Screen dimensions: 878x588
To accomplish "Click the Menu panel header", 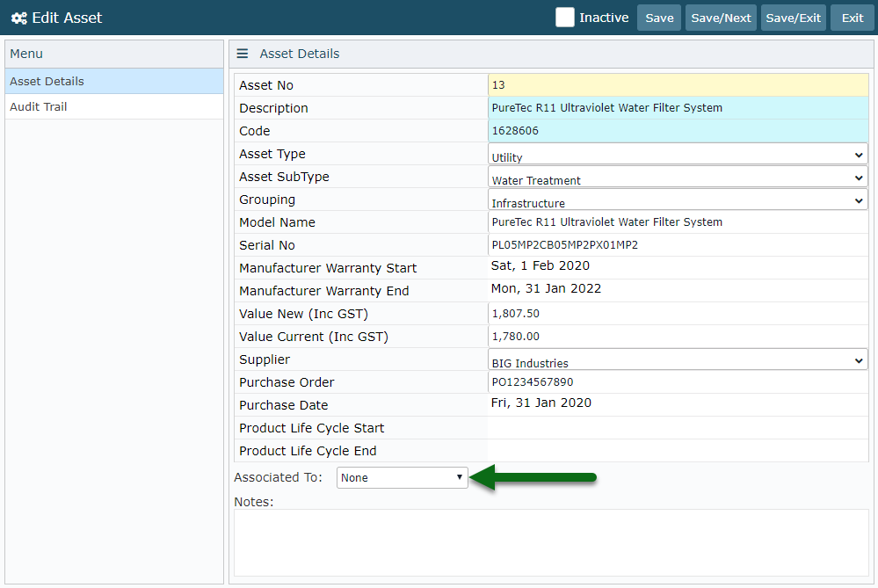I will pos(114,54).
